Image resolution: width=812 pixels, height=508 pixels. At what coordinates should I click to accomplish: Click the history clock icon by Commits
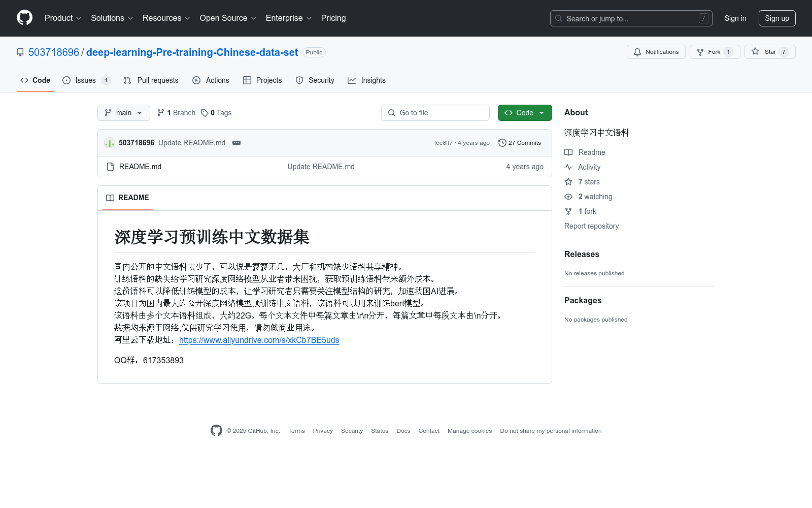point(502,143)
